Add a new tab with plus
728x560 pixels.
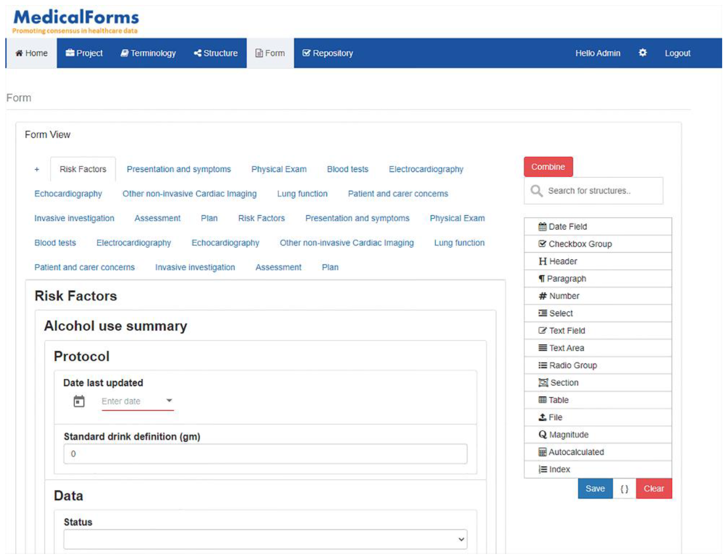37,169
